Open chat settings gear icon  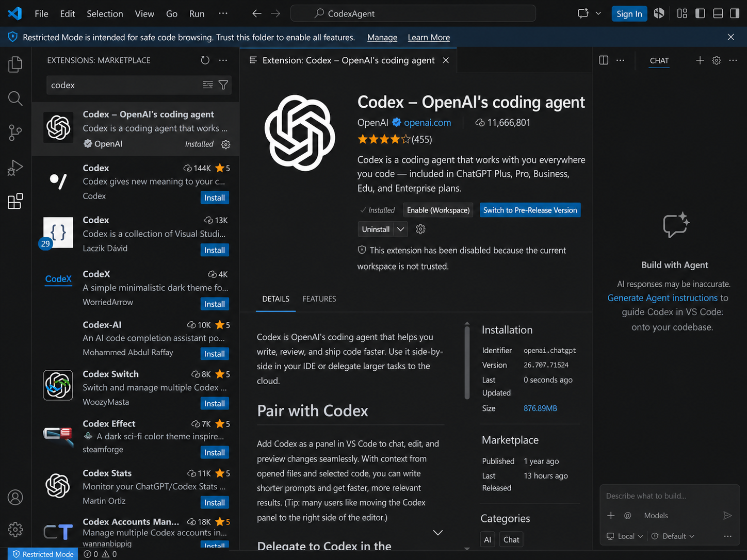pyautogui.click(x=717, y=60)
